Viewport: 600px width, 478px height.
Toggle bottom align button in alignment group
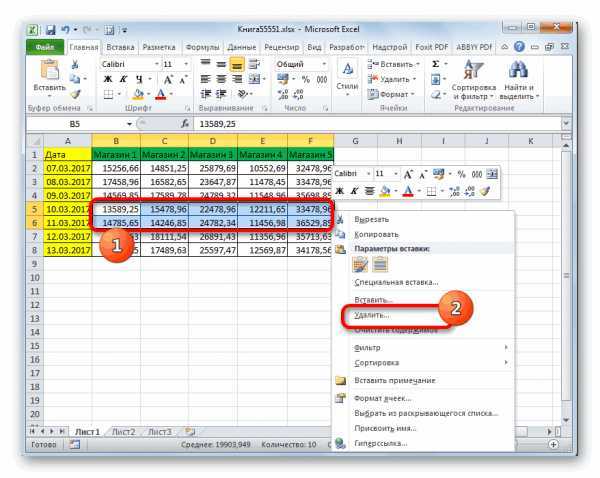[x=237, y=64]
